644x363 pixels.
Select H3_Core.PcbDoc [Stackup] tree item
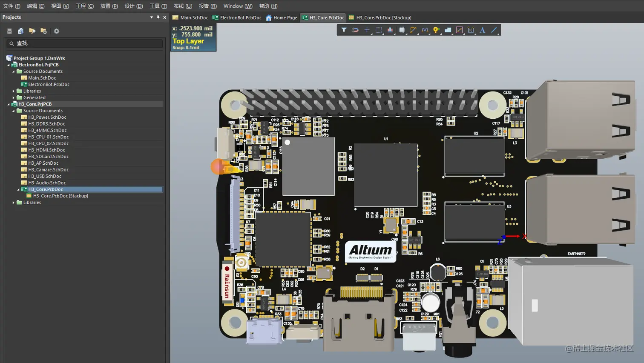[x=60, y=196]
